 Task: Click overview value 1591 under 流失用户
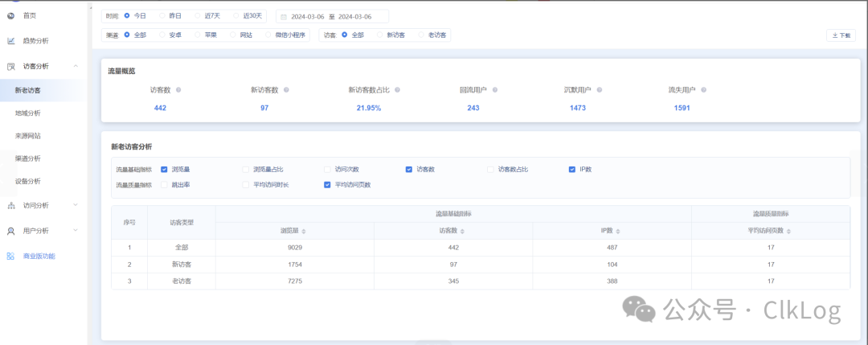tap(682, 108)
